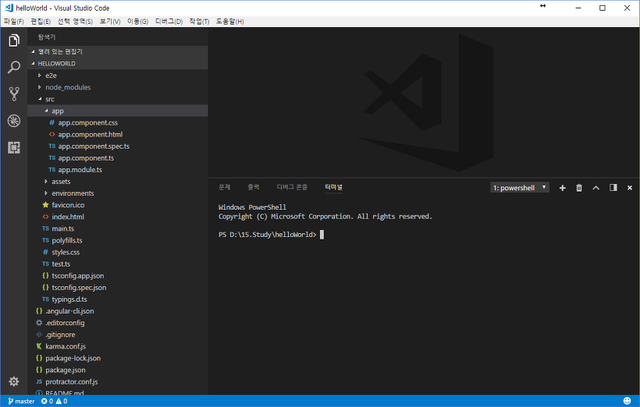Collapse the Open Editors section

pyautogui.click(x=118, y=51)
